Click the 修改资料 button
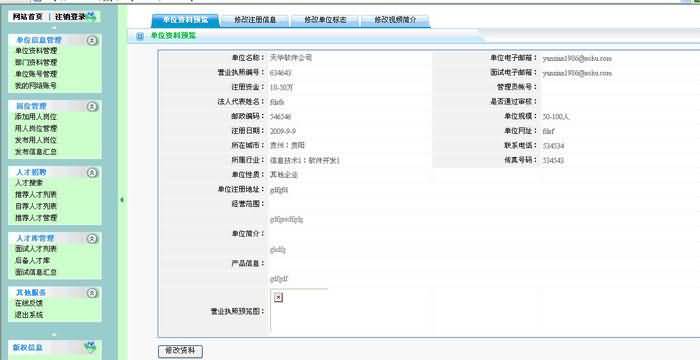 [180, 351]
